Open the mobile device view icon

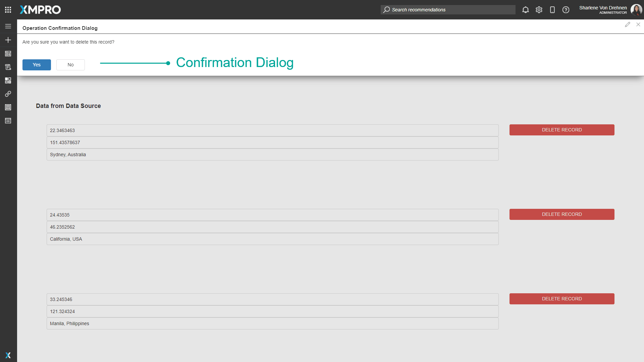[552, 10]
